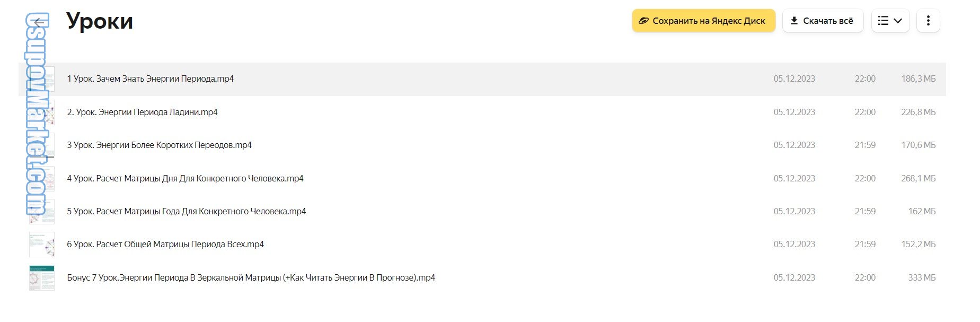Select 4 Урок. Расчет Матрицы Дня file

click(185, 178)
